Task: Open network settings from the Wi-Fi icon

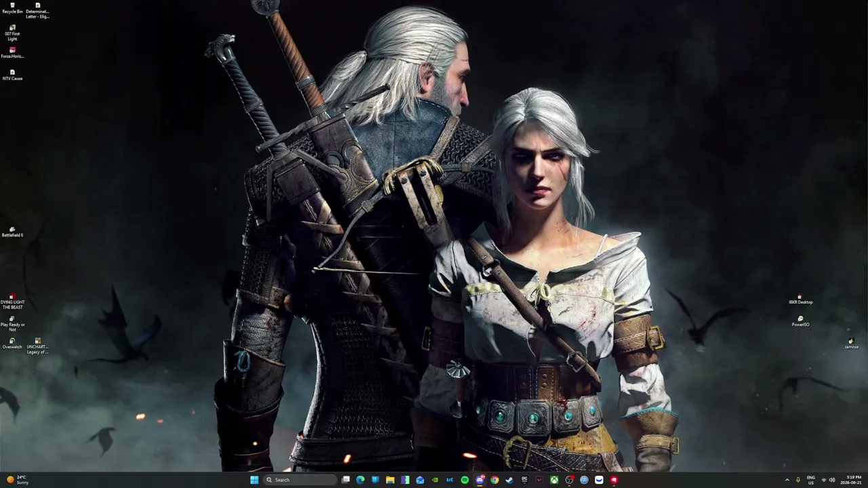Action: (x=823, y=480)
